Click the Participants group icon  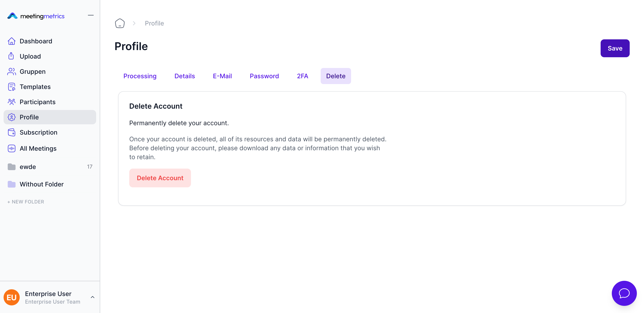[x=11, y=102]
